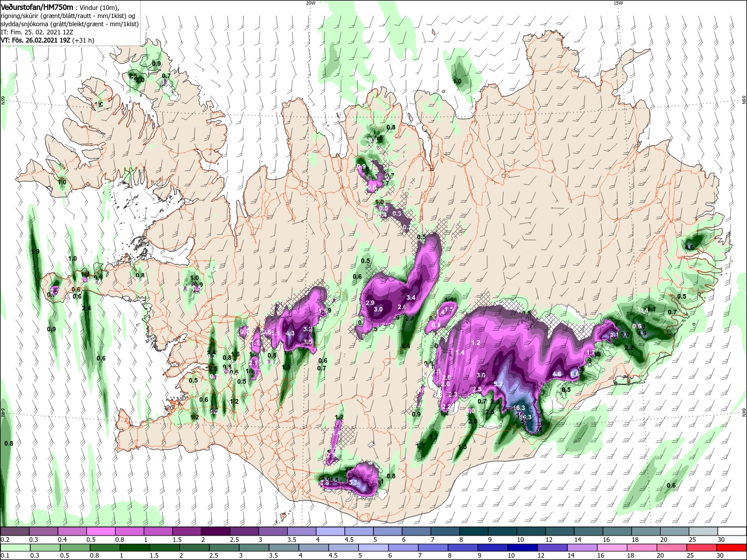Click the '2.9' precipitation value on the map
Screen dimensions: 747x560
coord(370,303)
